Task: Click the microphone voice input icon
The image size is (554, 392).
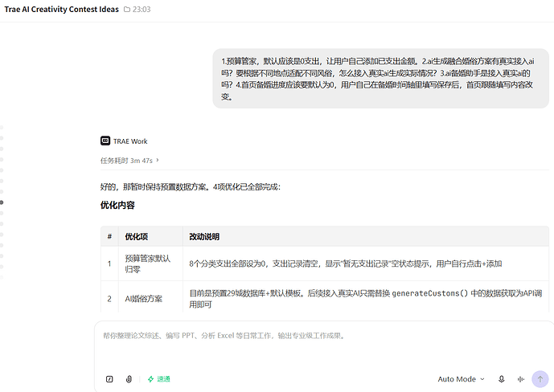Action: (502, 379)
